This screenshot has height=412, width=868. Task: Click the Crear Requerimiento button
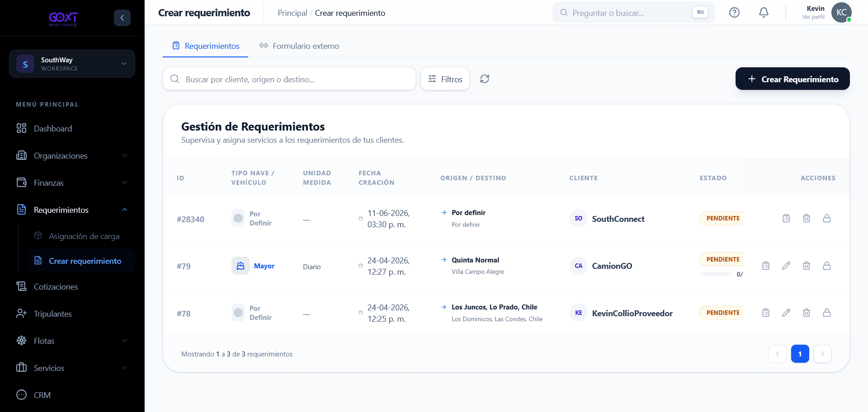click(x=793, y=79)
